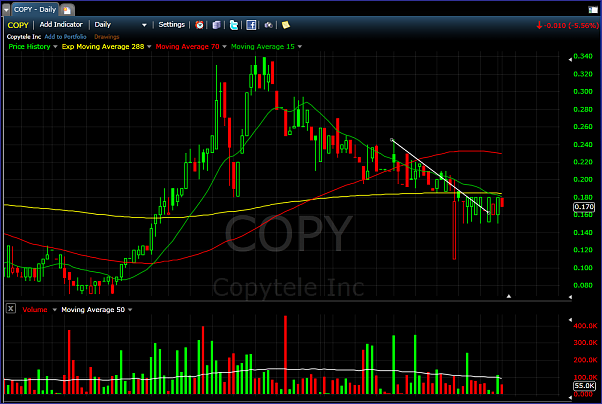
Task: Click the 400.0K volume axis label
Action: pos(585,326)
